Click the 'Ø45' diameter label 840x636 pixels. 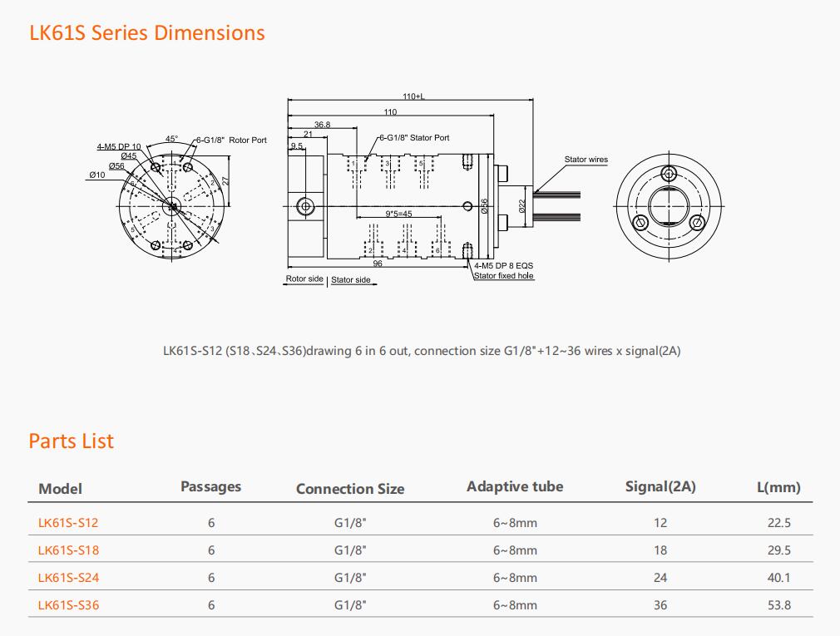(129, 155)
